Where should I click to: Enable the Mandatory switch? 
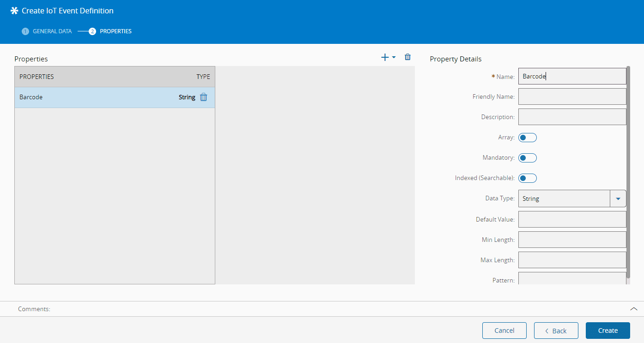coord(527,158)
